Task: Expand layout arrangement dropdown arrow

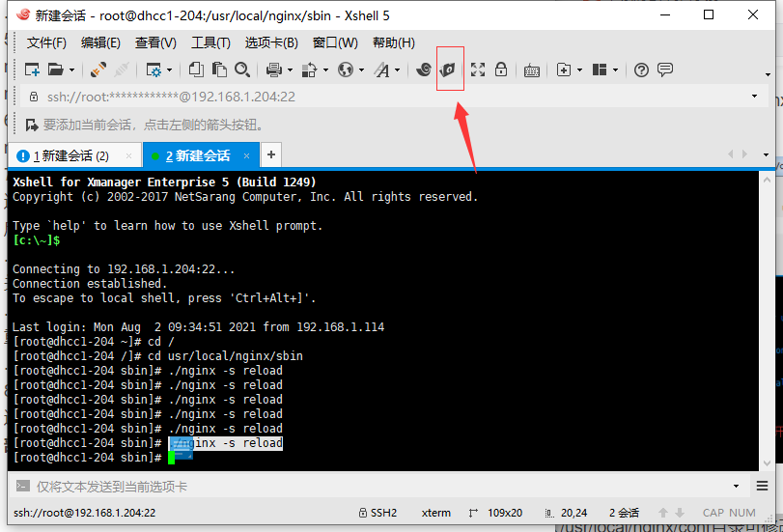Action: point(615,70)
